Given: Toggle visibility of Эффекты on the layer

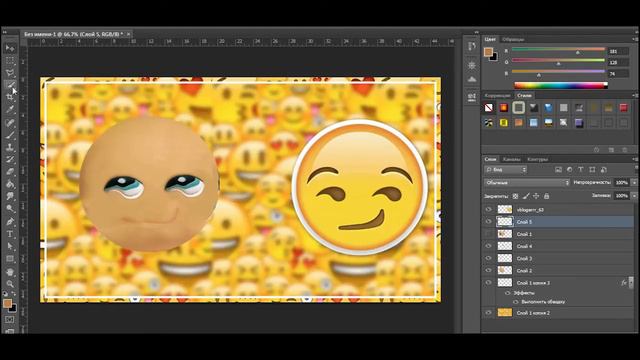Looking at the screenshot, I should [x=507, y=293].
